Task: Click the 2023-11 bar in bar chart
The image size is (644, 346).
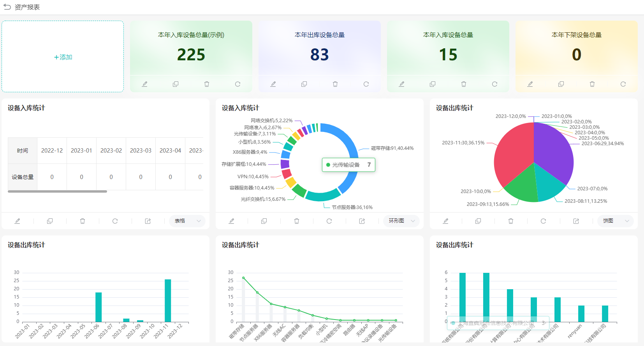Action: pyautogui.click(x=168, y=300)
